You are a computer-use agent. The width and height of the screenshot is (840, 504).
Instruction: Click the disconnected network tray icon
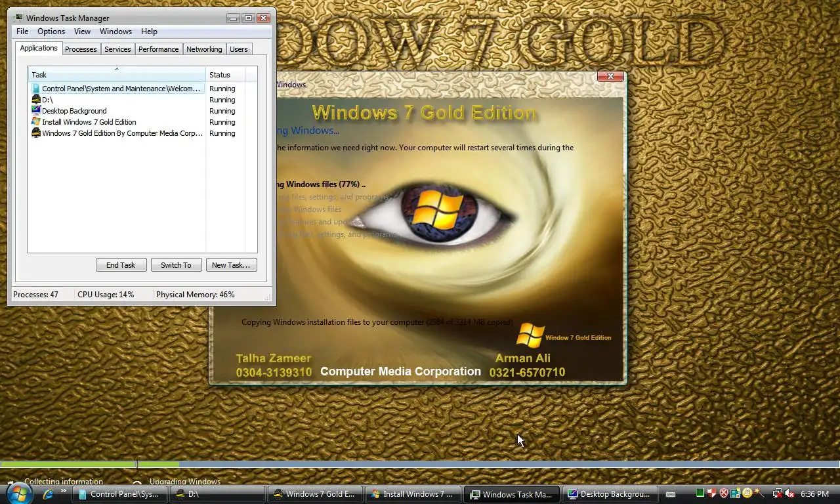click(x=778, y=493)
